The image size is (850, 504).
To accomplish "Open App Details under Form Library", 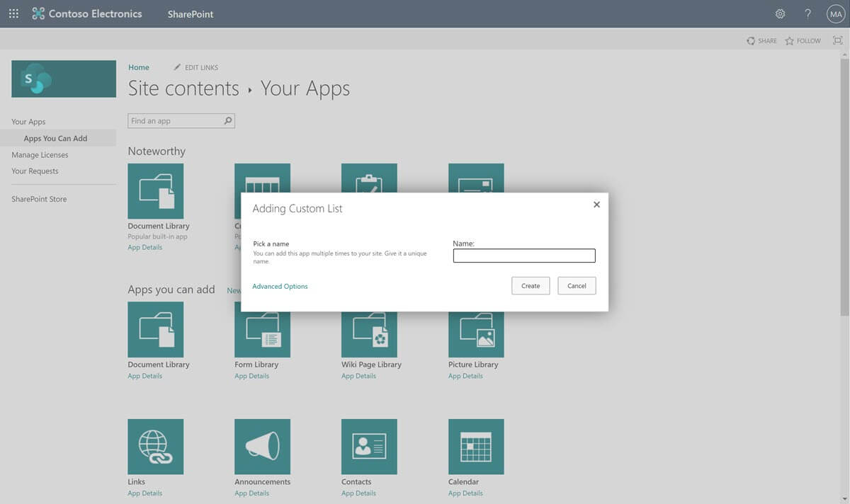I will tap(251, 376).
